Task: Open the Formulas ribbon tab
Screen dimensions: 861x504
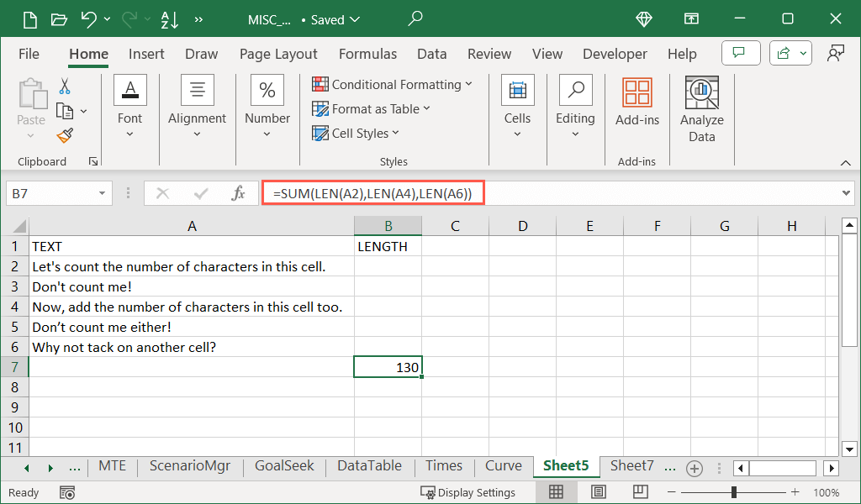Action: [367, 54]
